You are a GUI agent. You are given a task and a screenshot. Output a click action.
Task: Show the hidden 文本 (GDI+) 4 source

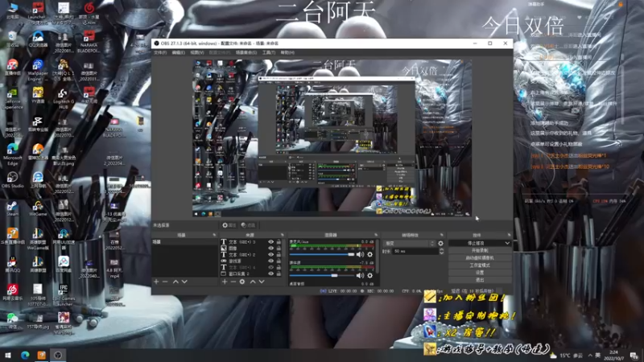pyautogui.click(x=270, y=267)
